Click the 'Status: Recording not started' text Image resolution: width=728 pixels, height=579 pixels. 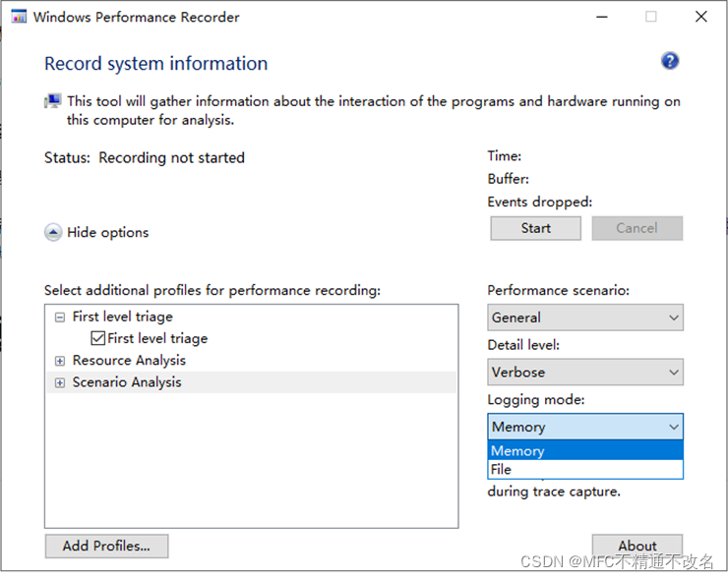tap(145, 157)
